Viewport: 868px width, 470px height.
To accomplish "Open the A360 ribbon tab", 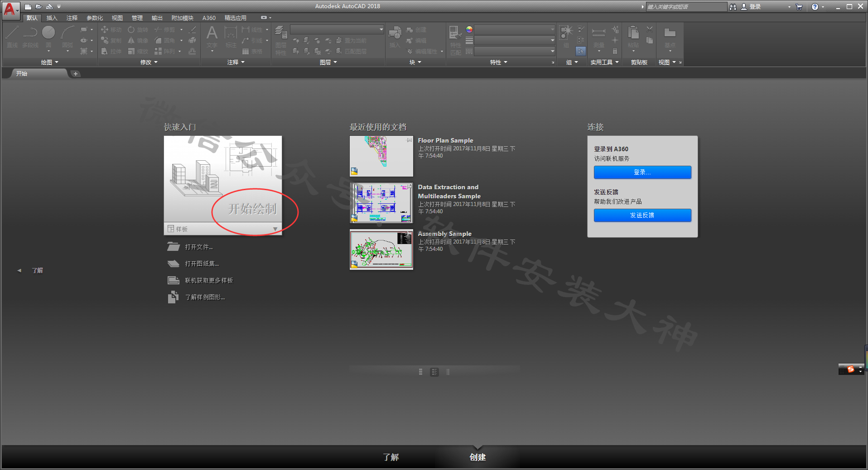I will pos(209,18).
